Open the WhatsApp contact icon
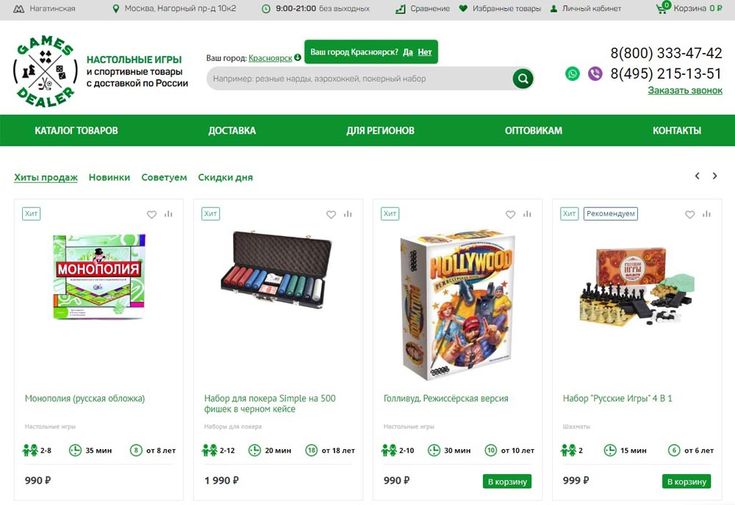 tap(572, 74)
